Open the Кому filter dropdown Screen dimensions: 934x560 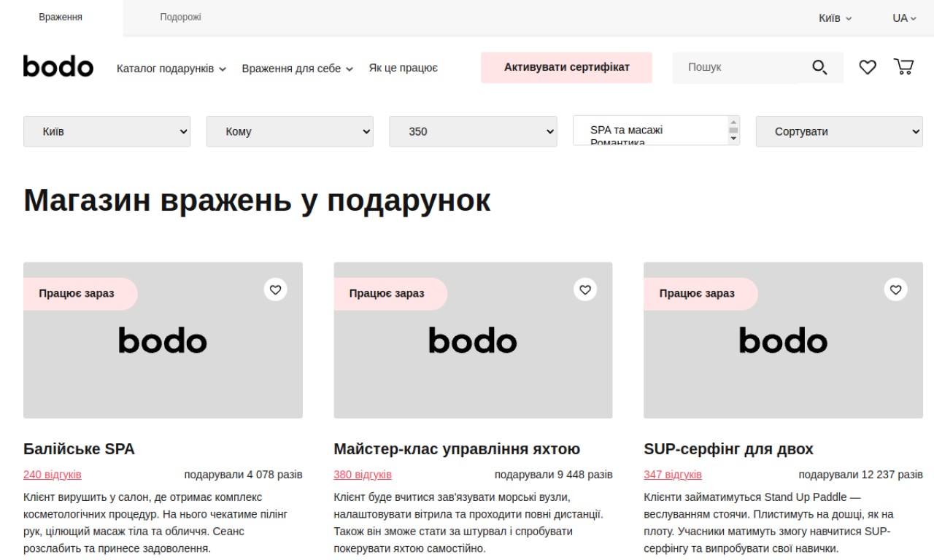pos(290,132)
